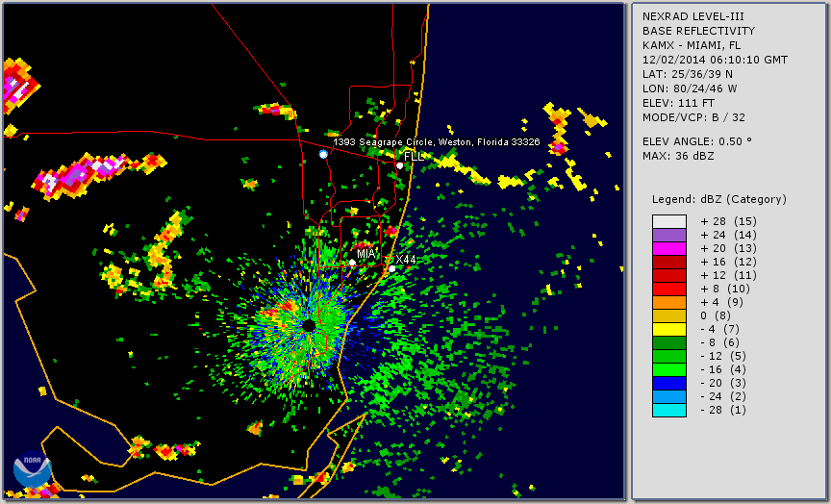The image size is (831, 504).
Task: Pick the red +12 (11) legend swatch
Action: pos(668,276)
